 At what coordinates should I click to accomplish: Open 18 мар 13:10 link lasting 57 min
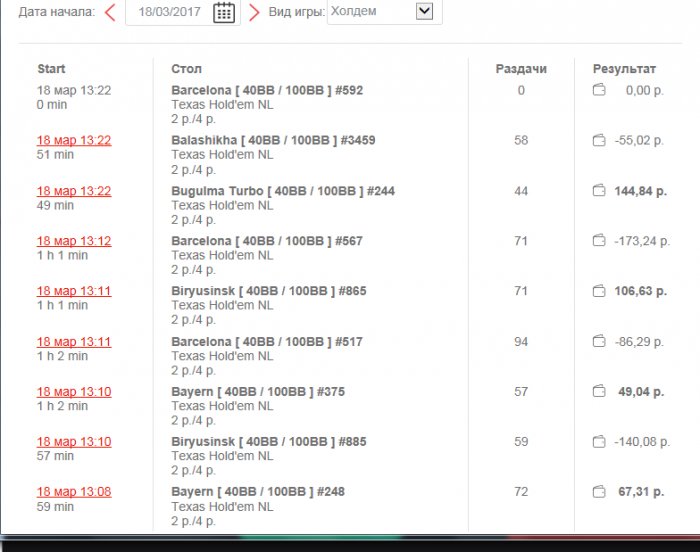[74, 442]
